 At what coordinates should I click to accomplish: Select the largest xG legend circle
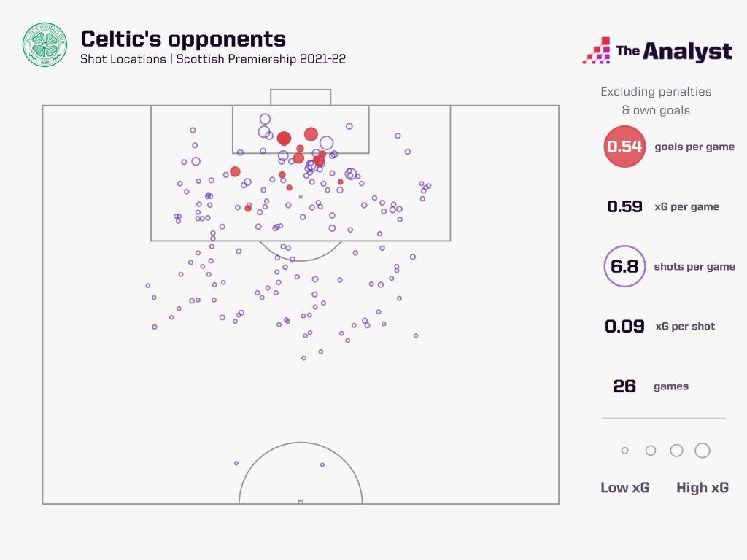[703, 451]
